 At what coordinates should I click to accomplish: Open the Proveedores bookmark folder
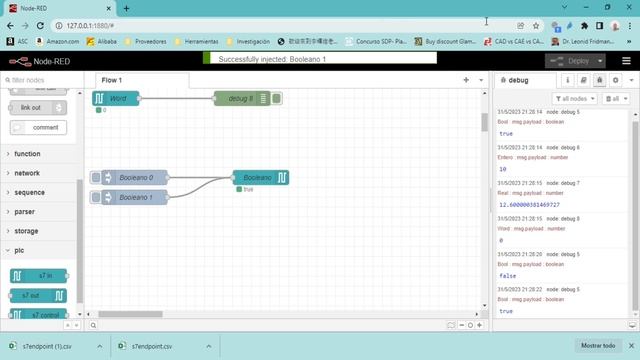click(146, 41)
